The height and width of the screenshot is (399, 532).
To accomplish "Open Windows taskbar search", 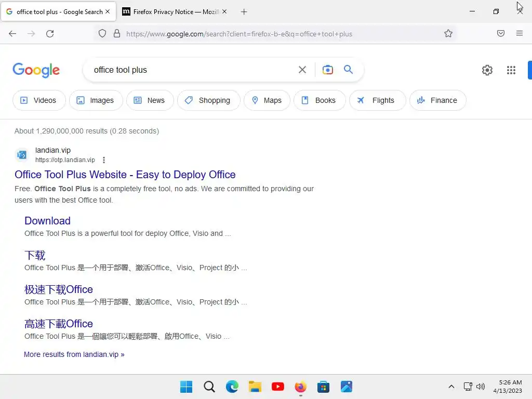I will click(209, 387).
